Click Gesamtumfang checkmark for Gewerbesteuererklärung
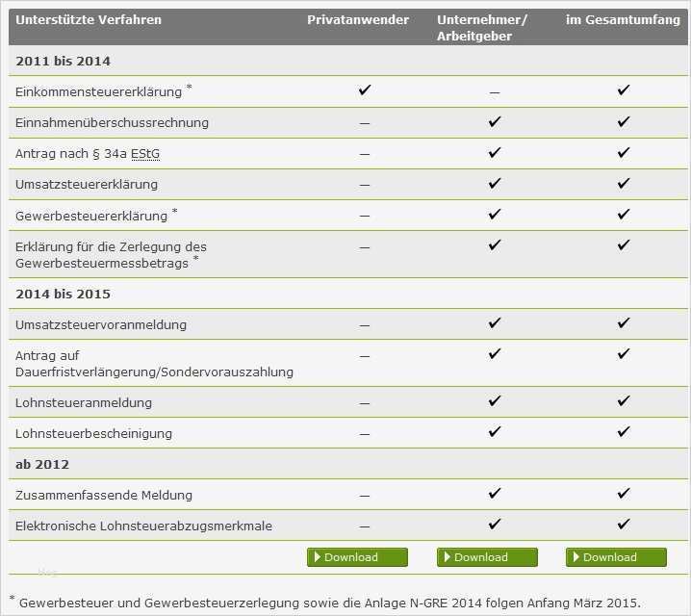 point(624,215)
